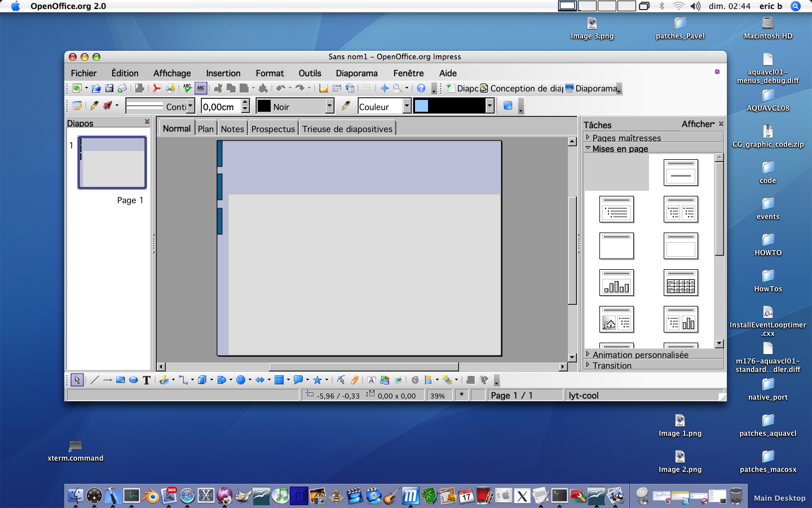The image size is (812, 508).
Task: Click the horizontal scrollbar under the slide
Action: pyautogui.click(x=363, y=366)
